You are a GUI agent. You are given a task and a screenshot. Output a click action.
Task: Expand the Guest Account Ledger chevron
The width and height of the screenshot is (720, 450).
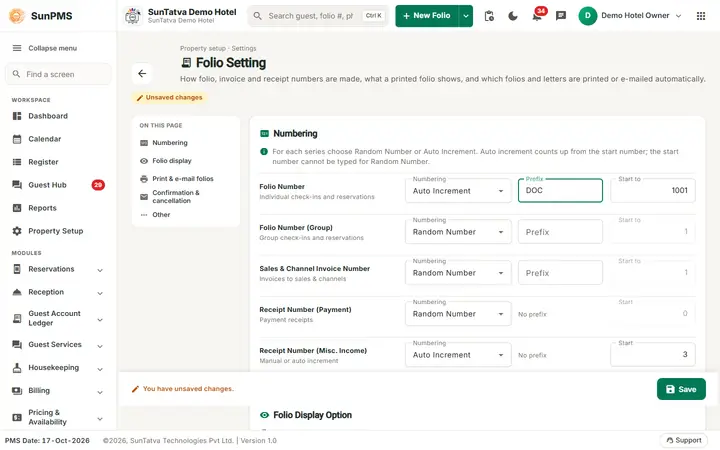click(100, 320)
